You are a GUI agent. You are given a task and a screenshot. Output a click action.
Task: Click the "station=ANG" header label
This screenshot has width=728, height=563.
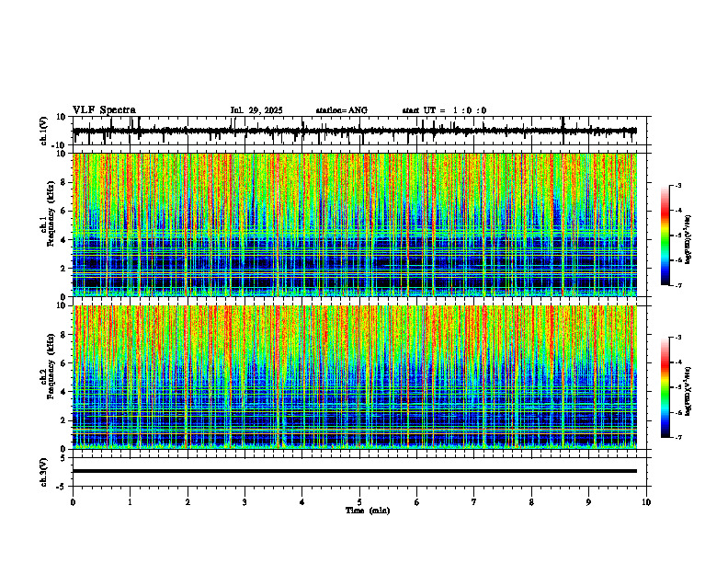click(342, 110)
